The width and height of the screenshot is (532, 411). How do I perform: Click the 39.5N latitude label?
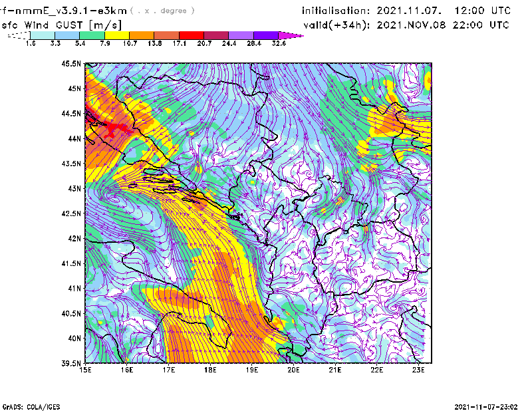[x=71, y=363]
